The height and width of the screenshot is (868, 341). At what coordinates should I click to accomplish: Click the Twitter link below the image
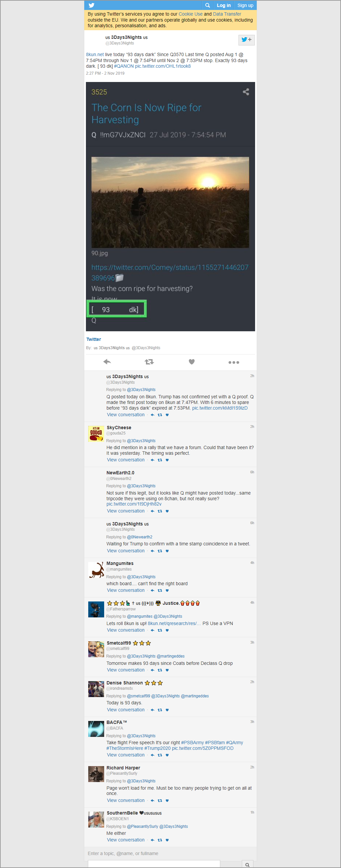94,339
